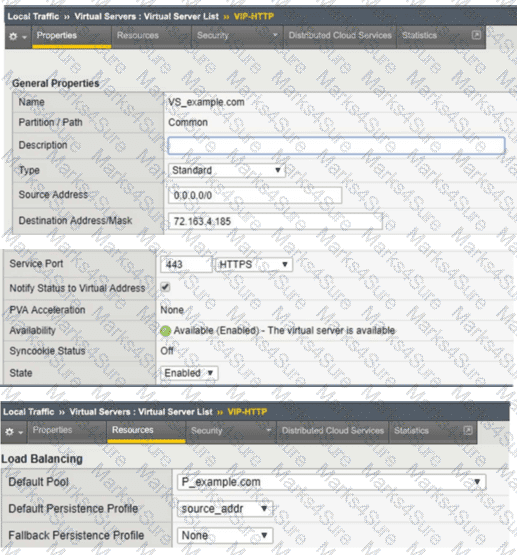This screenshot has height=555, width=517.
Task: Open the HTTPS service port dropdown
Action: (254, 264)
